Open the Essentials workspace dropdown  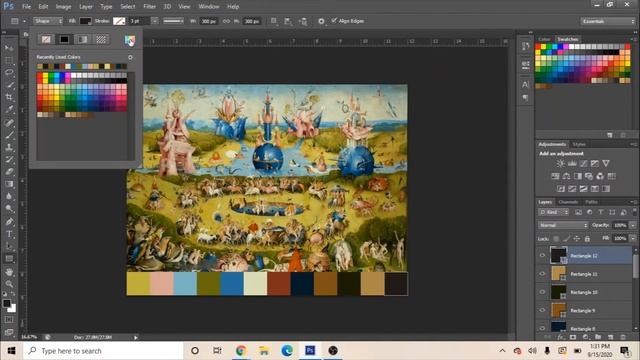click(608, 21)
